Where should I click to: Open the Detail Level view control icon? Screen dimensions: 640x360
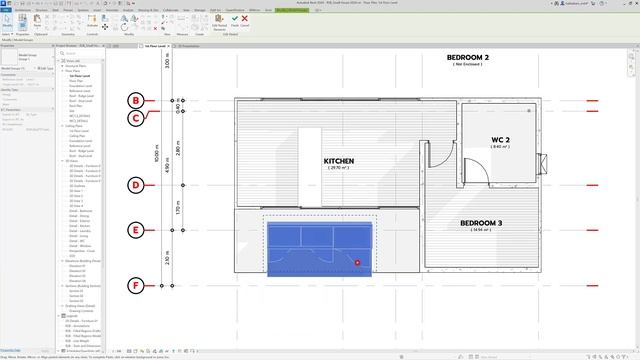click(x=129, y=351)
